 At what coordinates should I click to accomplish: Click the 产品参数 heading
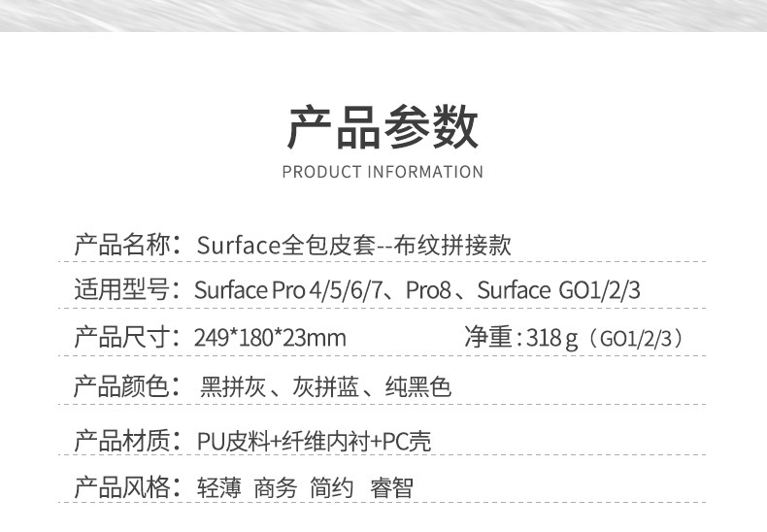point(383,127)
